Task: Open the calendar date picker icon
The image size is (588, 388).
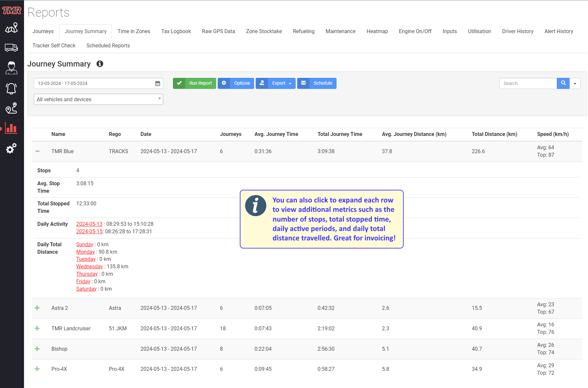Action: (x=158, y=83)
